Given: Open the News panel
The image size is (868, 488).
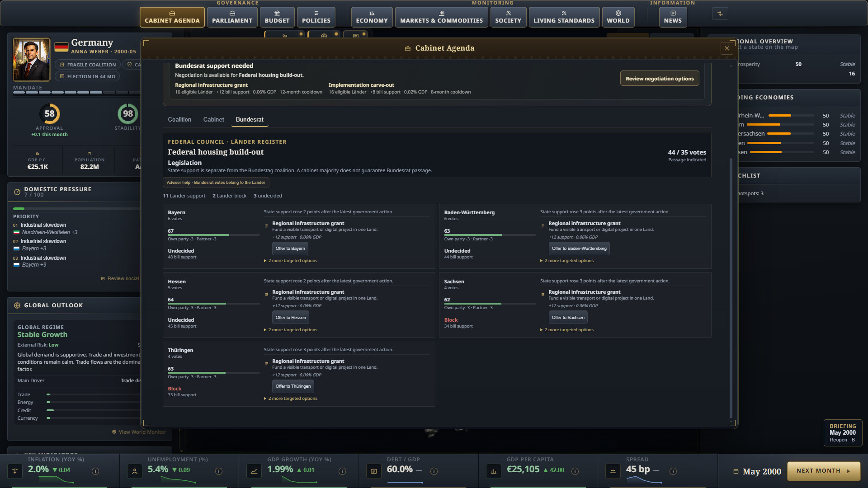Looking at the screenshot, I should [673, 17].
